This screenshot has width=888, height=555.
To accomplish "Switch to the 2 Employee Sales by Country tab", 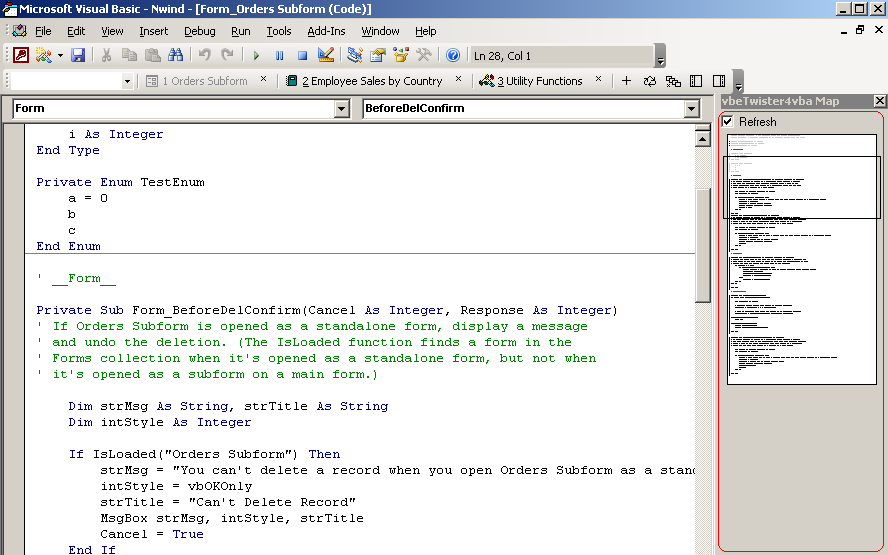I will click(x=364, y=81).
